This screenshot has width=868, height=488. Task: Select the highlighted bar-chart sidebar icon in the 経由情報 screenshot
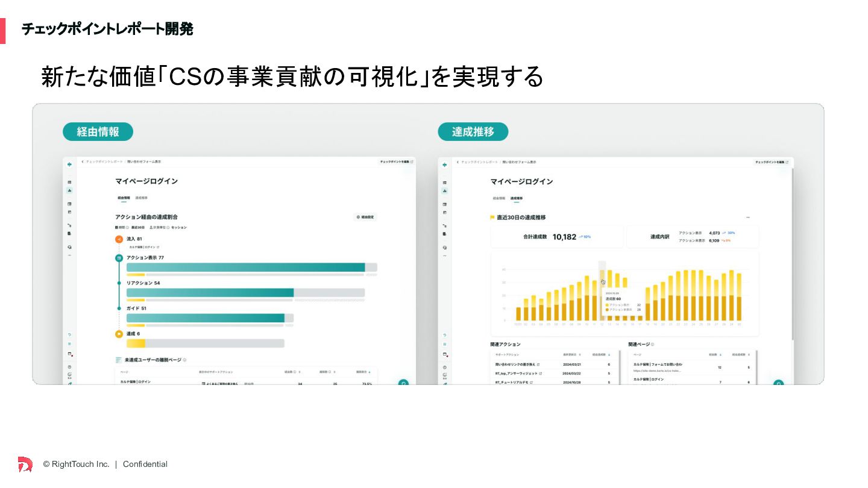pos(69,190)
